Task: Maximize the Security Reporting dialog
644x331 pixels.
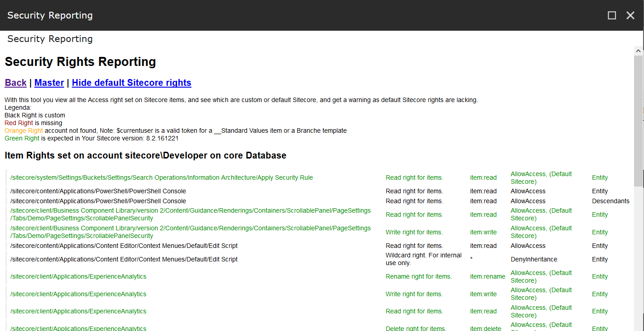Action: click(x=612, y=15)
